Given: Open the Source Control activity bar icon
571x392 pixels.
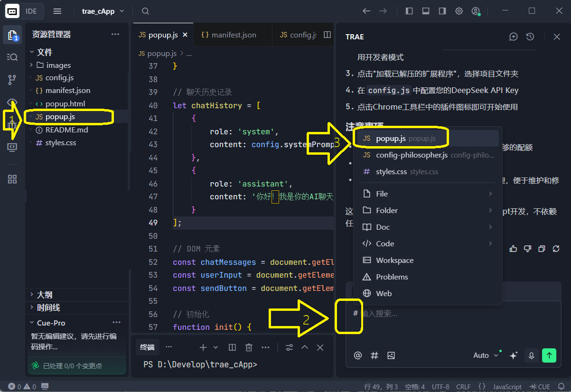Looking at the screenshot, I should [x=12, y=80].
